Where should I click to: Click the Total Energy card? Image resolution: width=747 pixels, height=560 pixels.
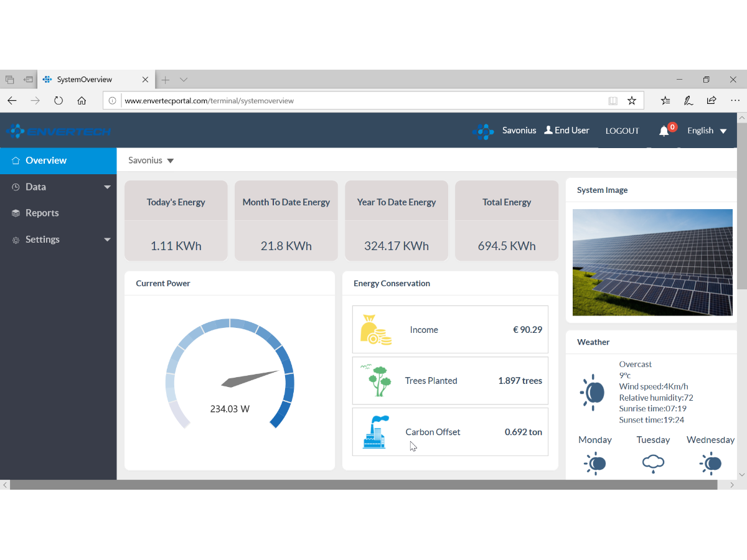[x=507, y=221]
